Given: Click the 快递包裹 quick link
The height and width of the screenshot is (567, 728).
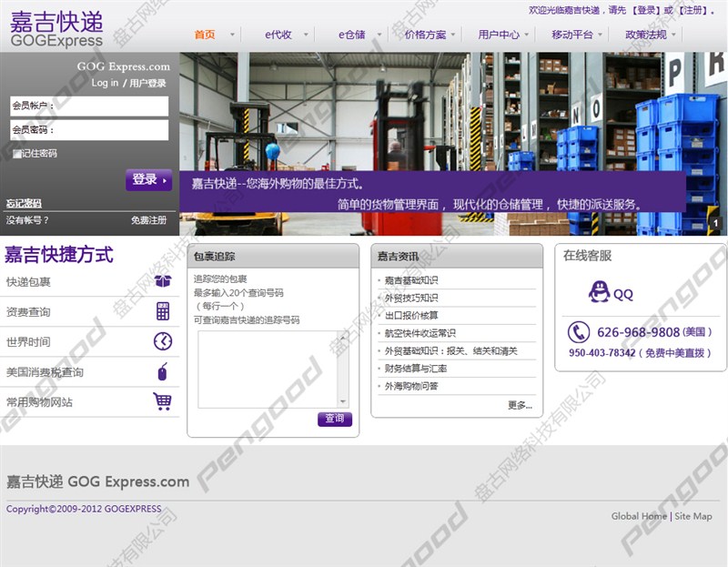Looking at the screenshot, I should 28,282.
